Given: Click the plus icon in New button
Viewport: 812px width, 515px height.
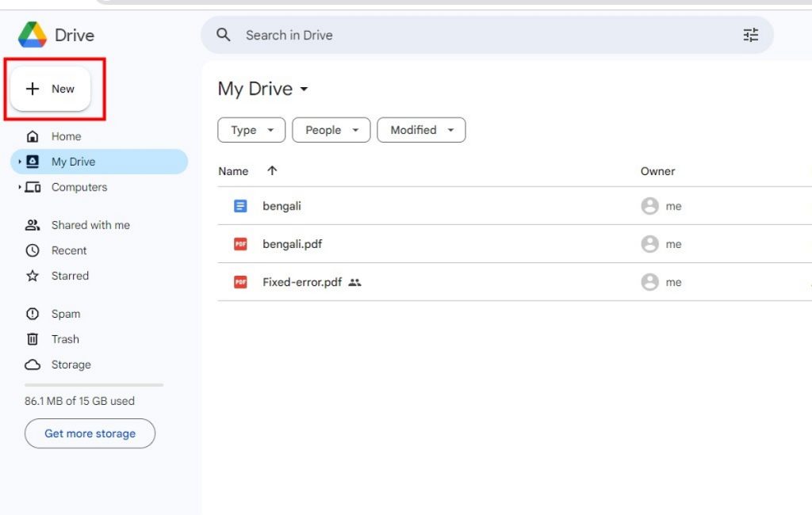Looking at the screenshot, I should (32, 89).
